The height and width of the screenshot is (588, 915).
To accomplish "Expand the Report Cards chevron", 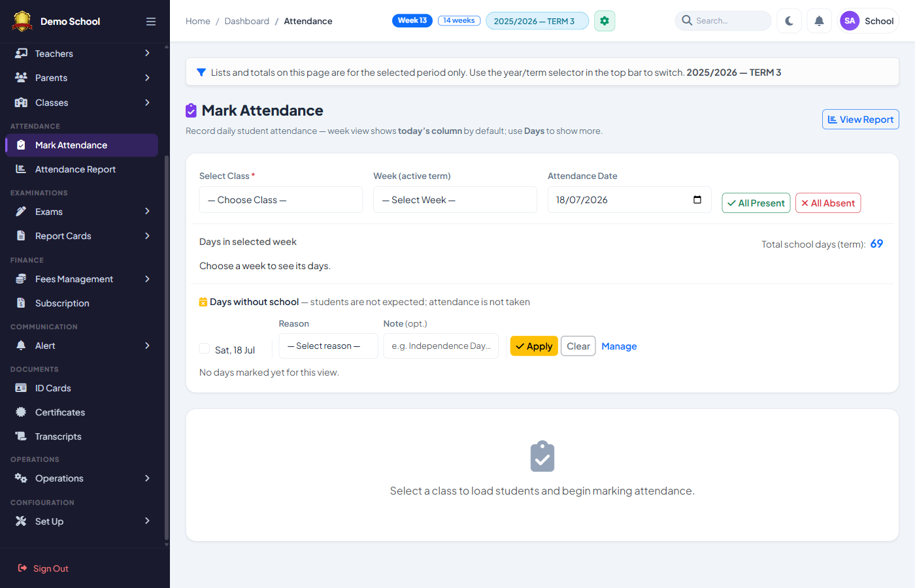I will pyautogui.click(x=148, y=236).
